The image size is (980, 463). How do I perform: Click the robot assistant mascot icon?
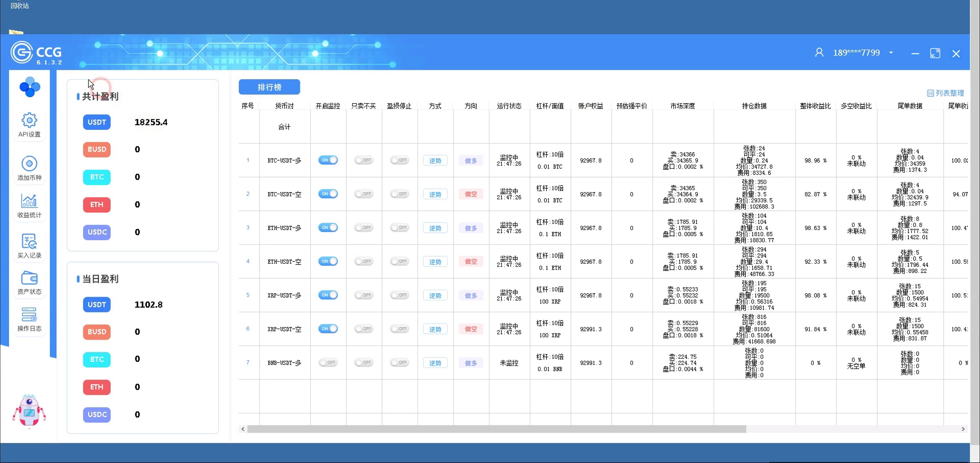[x=29, y=411]
